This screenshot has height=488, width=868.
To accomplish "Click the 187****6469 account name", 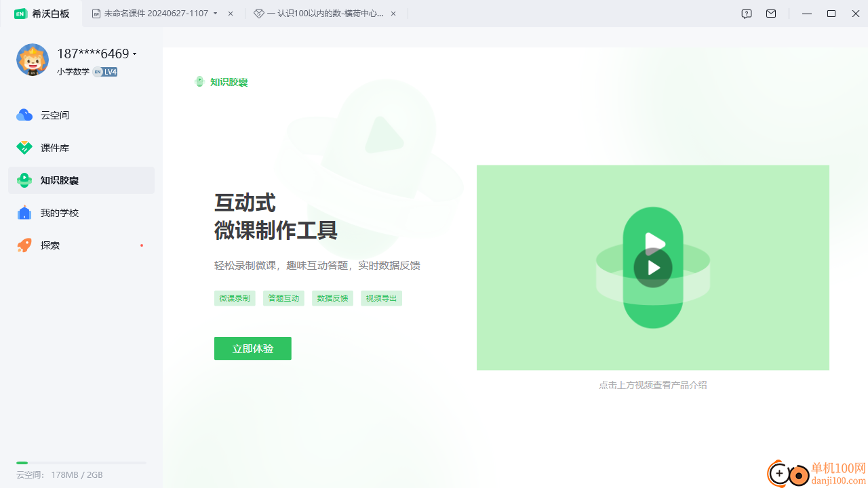I will [x=93, y=54].
